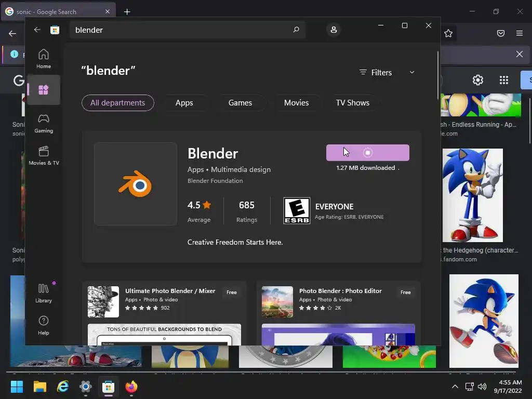
Task: Expand the Filters dropdown
Action: click(387, 72)
